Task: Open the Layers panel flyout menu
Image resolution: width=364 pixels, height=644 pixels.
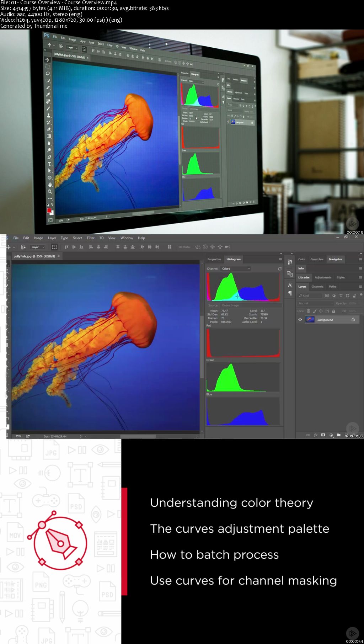Action: click(360, 287)
